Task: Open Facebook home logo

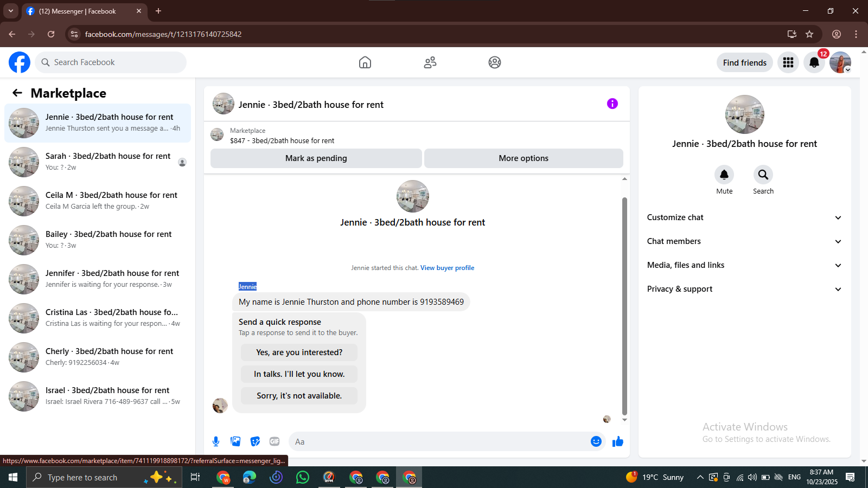Action: pos(20,62)
